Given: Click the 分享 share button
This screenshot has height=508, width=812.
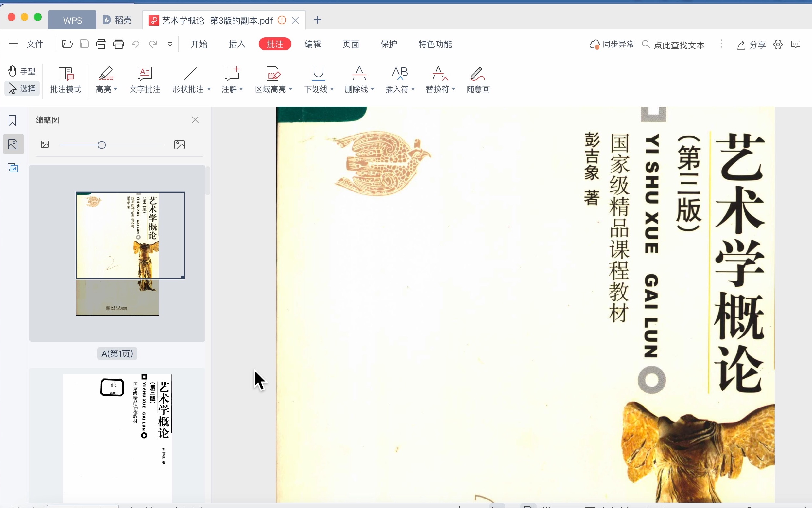Looking at the screenshot, I should [751, 45].
